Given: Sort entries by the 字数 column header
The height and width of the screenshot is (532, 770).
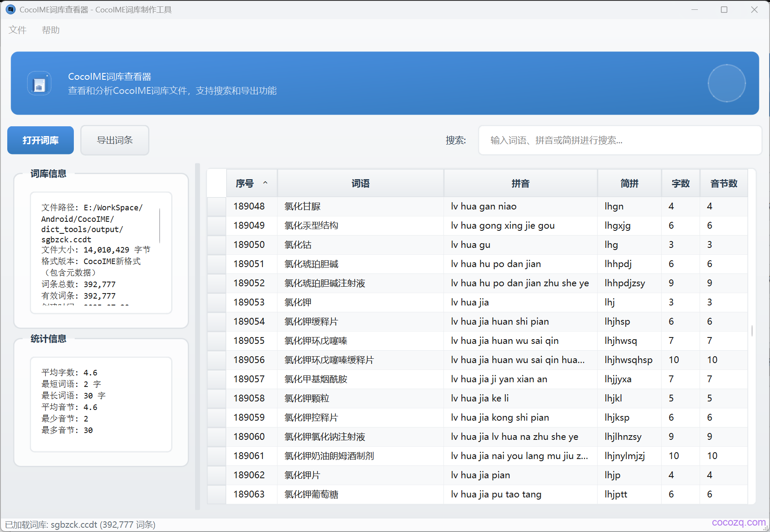Looking at the screenshot, I should click(x=680, y=183).
